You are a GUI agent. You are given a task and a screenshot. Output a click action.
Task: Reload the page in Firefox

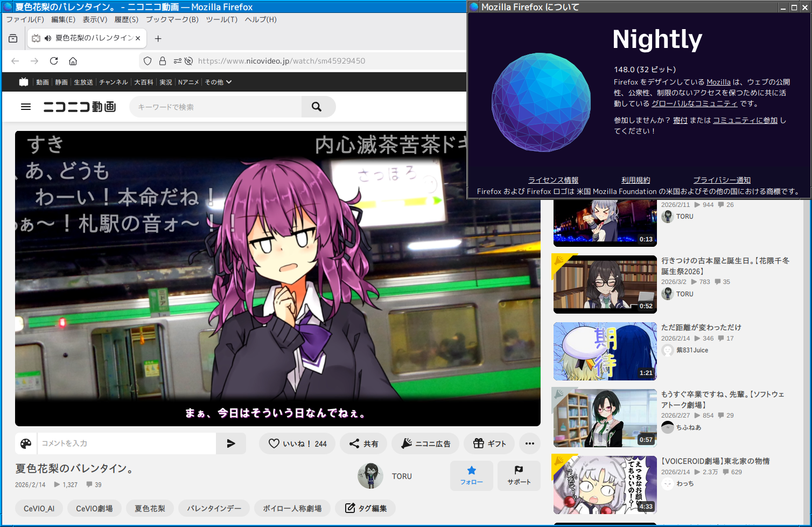54,61
